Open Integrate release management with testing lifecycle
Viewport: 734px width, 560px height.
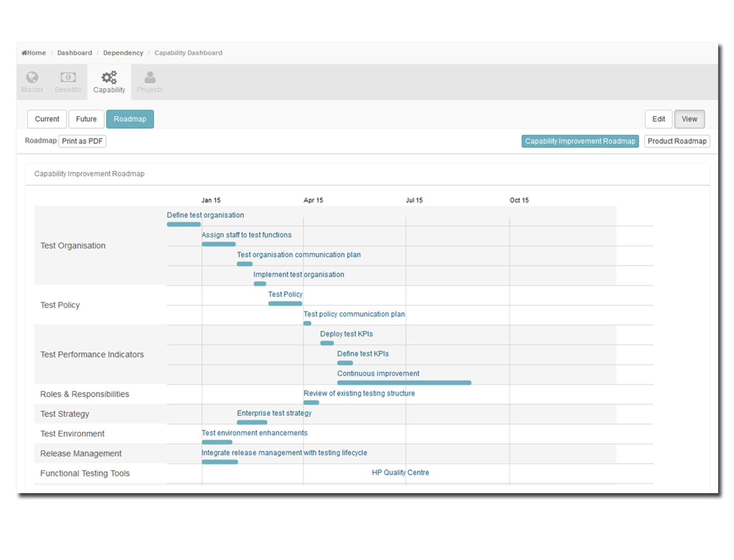tap(284, 453)
